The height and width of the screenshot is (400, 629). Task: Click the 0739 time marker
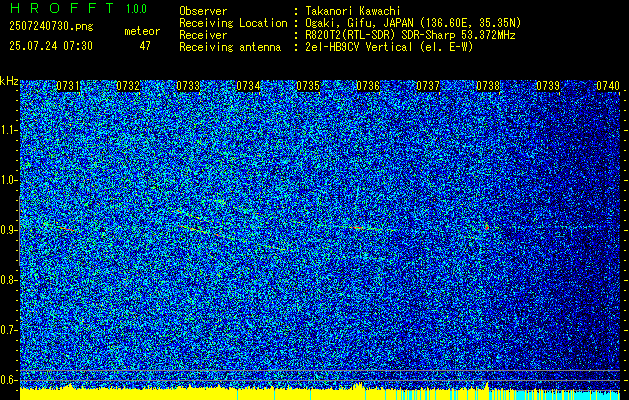[548, 86]
